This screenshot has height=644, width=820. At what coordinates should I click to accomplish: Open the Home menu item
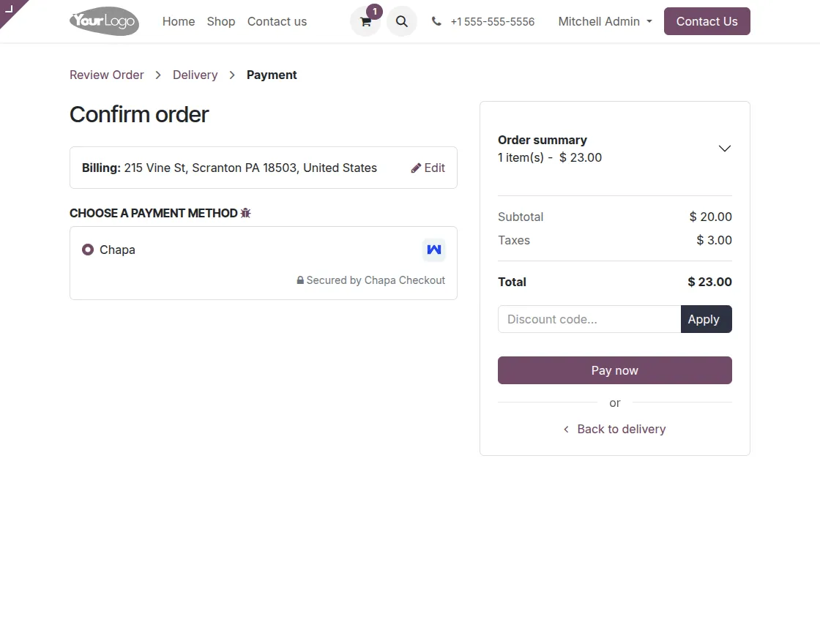pos(178,21)
